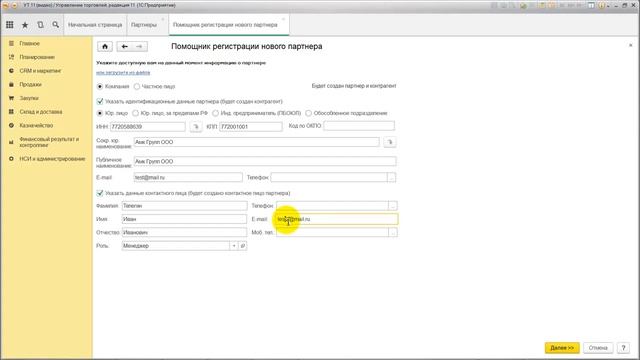Click the Склад и доставка sidebar icon
Screen dimensions: 640x360
pos(11,111)
